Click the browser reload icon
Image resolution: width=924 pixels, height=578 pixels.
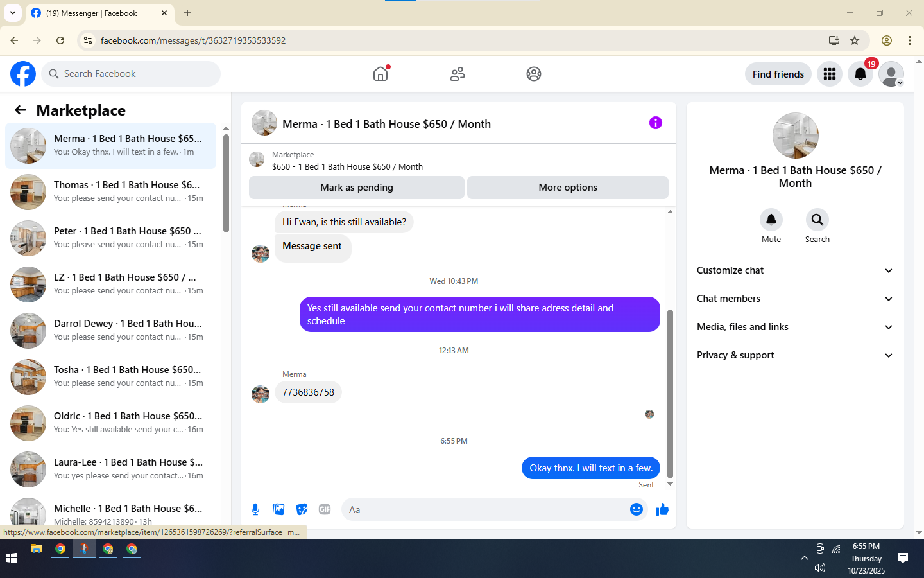tap(60, 40)
